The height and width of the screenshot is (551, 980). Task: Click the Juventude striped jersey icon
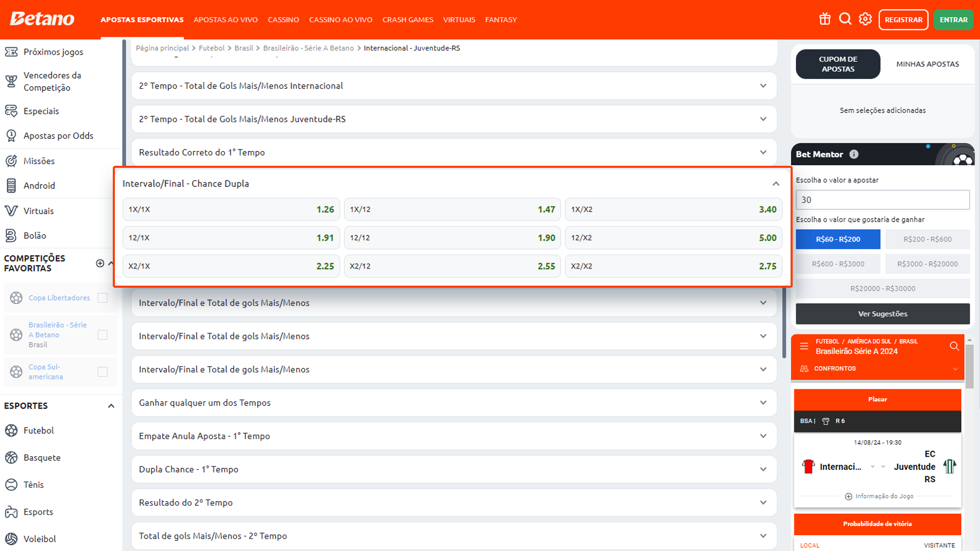click(x=949, y=466)
